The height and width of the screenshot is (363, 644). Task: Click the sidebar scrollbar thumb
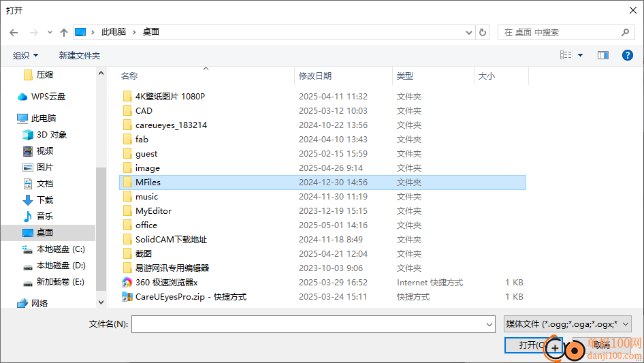click(101, 229)
